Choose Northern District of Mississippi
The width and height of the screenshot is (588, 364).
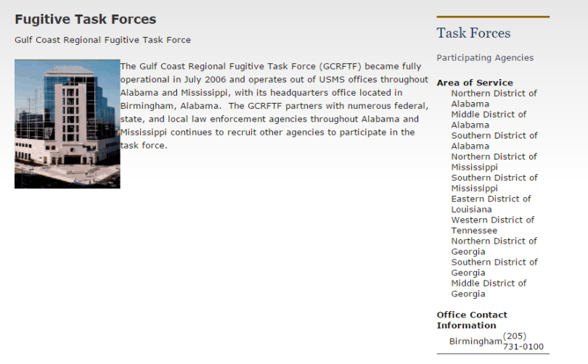(x=494, y=162)
